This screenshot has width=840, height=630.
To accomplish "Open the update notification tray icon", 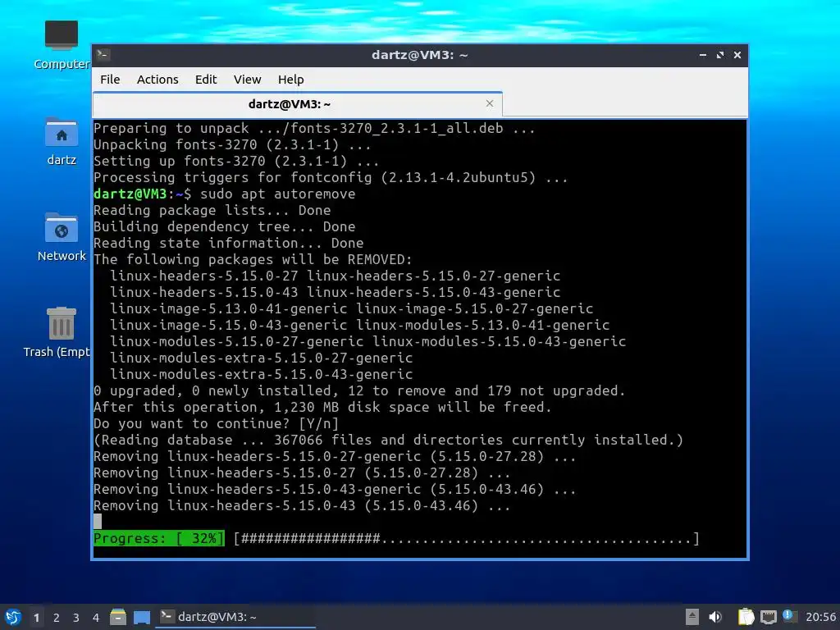I will point(788,615).
